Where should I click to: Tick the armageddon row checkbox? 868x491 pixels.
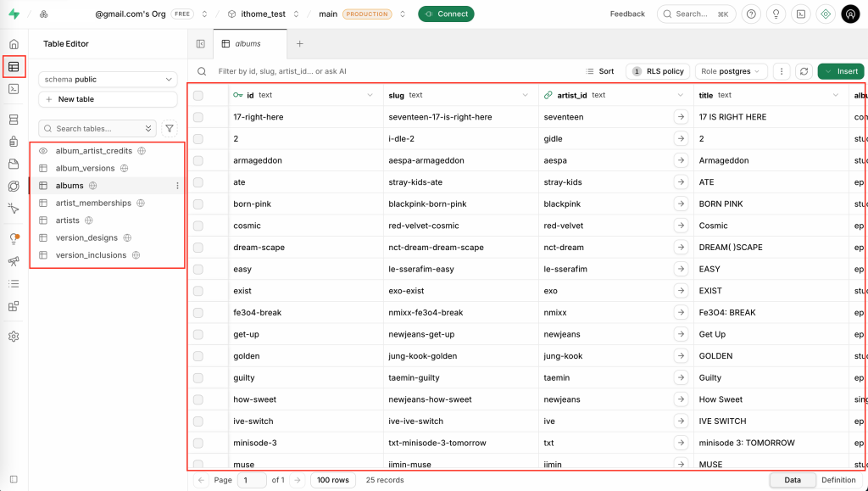tap(198, 160)
